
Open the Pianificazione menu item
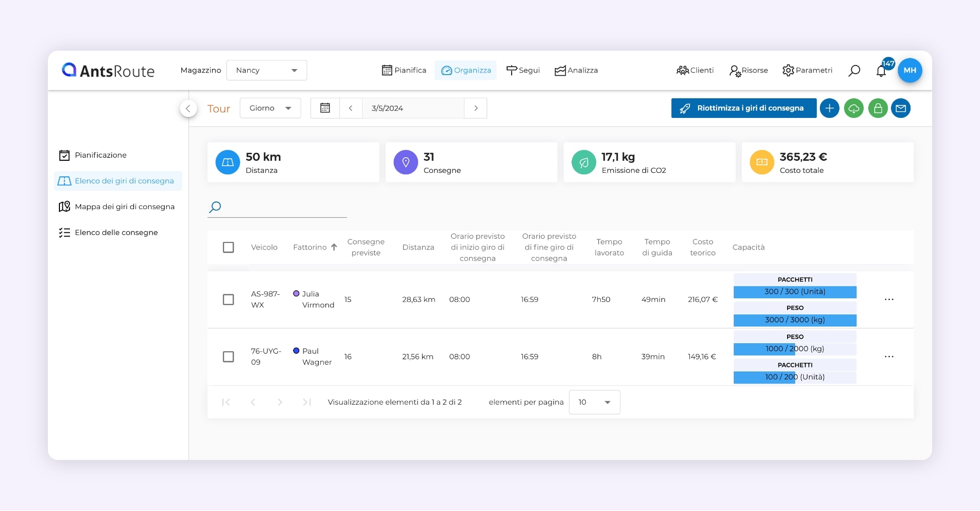pyautogui.click(x=101, y=155)
